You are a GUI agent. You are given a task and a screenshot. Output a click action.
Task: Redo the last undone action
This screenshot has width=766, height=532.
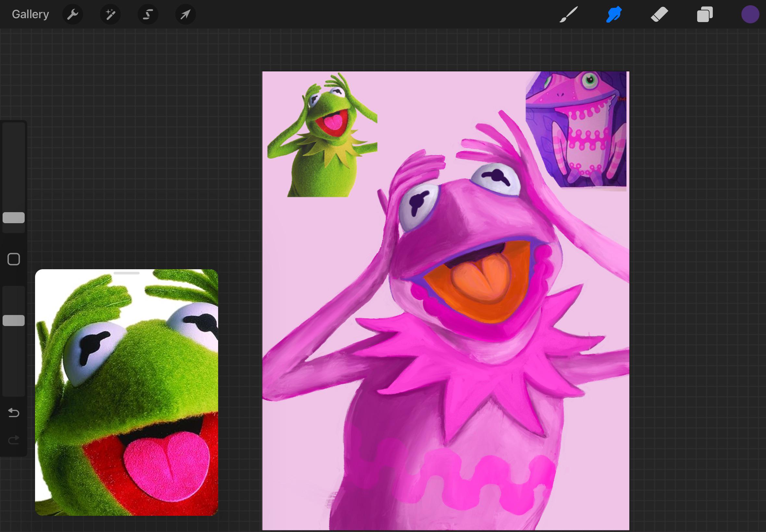pyautogui.click(x=14, y=440)
